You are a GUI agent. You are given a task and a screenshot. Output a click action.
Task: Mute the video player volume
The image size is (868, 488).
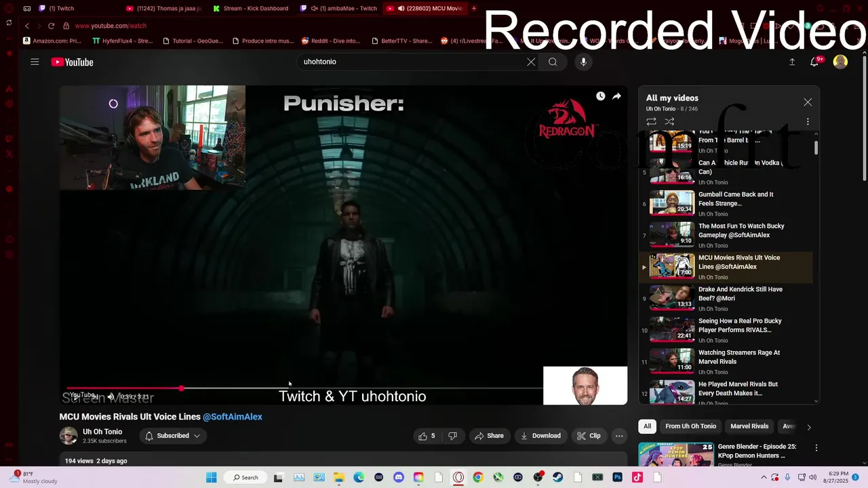[111, 396]
